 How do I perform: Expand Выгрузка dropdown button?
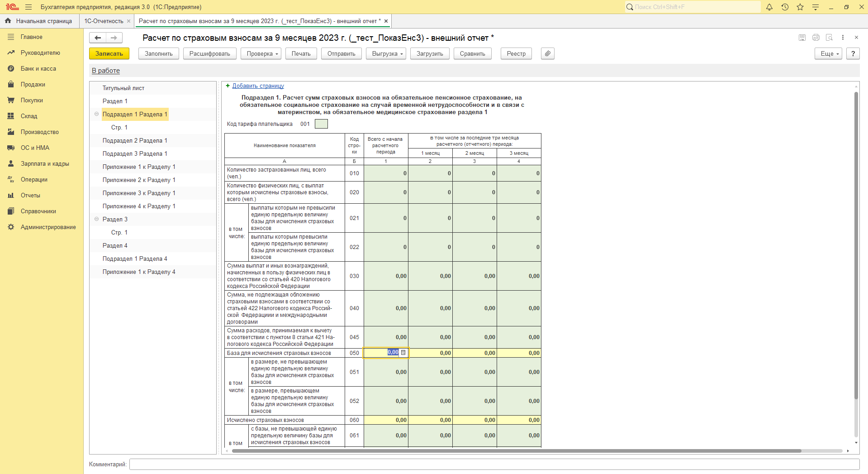[386, 53]
